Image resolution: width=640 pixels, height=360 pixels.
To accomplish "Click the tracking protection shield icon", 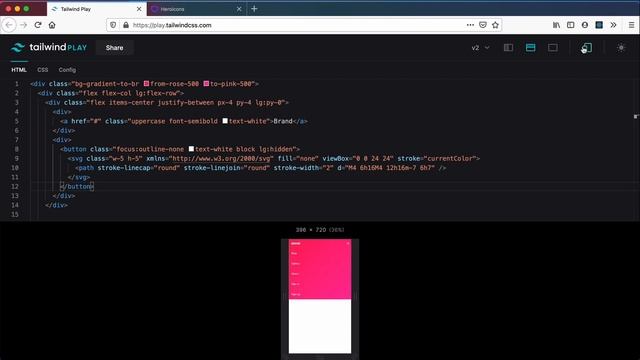I will click(x=113, y=25).
